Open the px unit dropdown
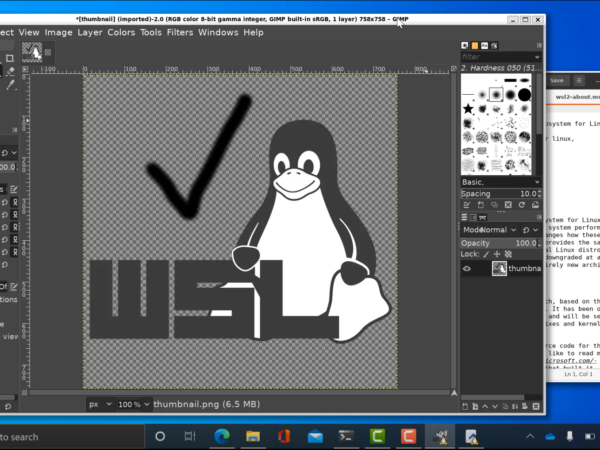This screenshot has width=600, height=450. click(100, 404)
